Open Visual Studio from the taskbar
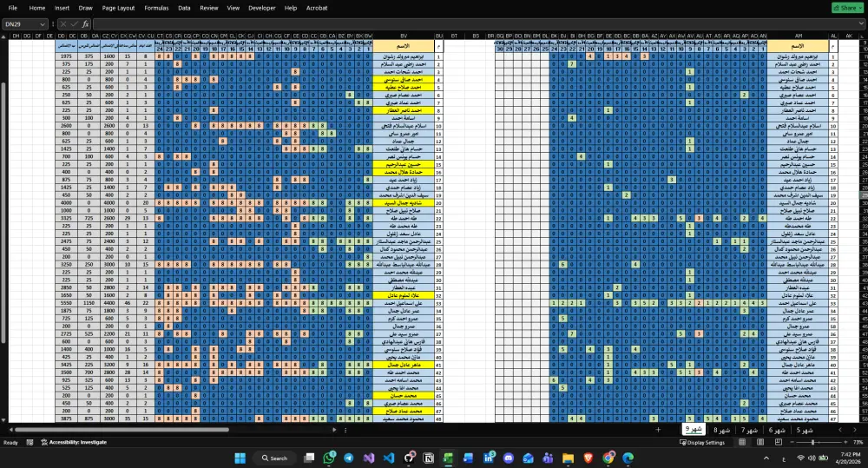This screenshot has height=468, width=868. click(369, 458)
